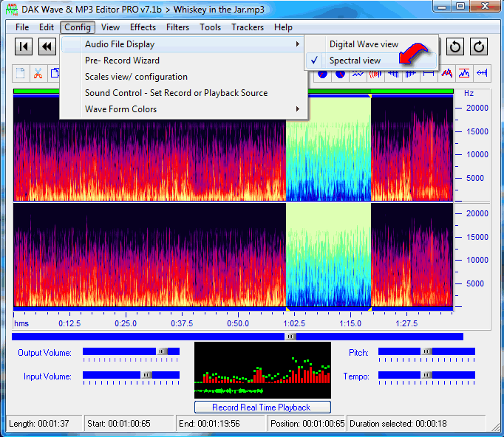The width and height of the screenshot is (504, 437).
Task: Click the 0:37.5 mark on the timeline ruler
Action: pos(182,323)
